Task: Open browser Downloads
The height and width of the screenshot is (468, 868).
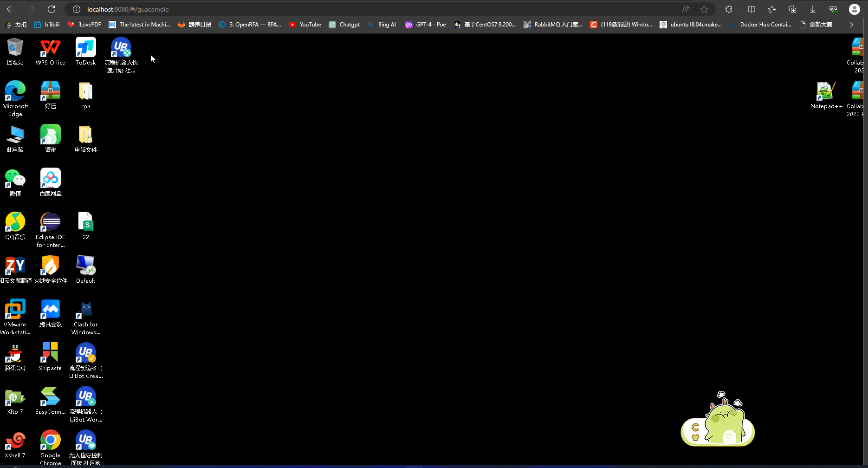Action: click(812, 9)
